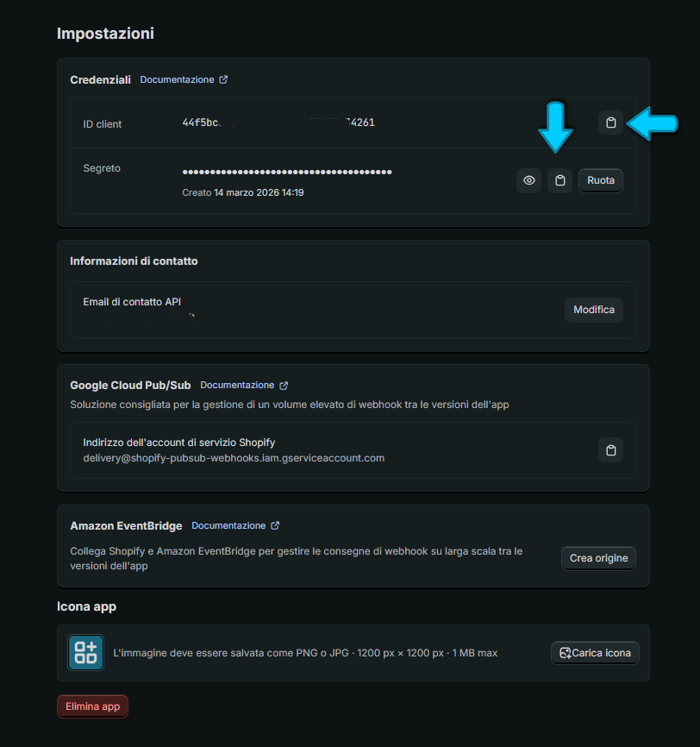Open Google Cloud Pub/Sub Documentazione link
Viewport: 700px width, 747px height.
[x=237, y=385]
